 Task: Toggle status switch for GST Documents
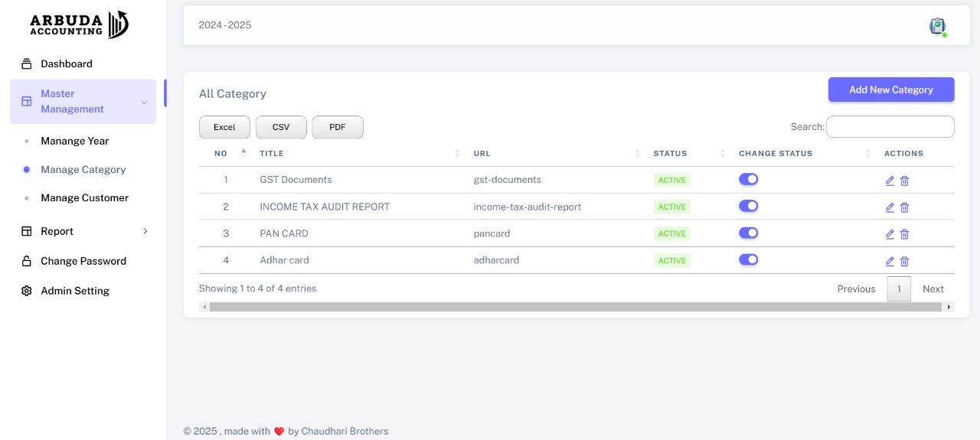pos(748,179)
